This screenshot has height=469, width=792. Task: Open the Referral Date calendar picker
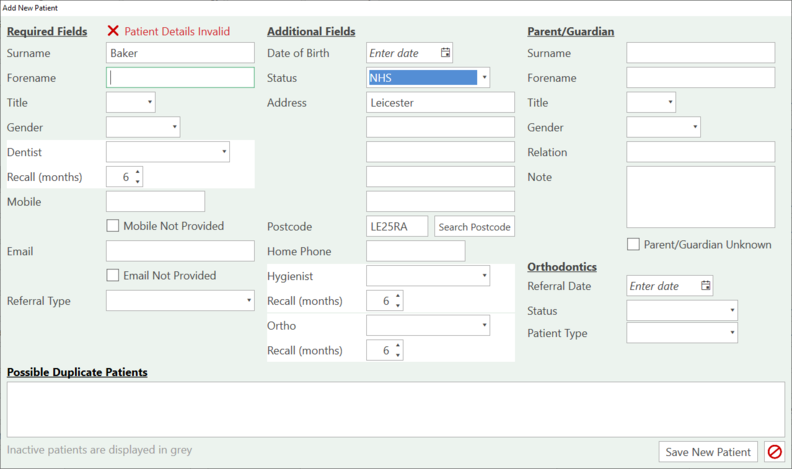[x=706, y=286]
